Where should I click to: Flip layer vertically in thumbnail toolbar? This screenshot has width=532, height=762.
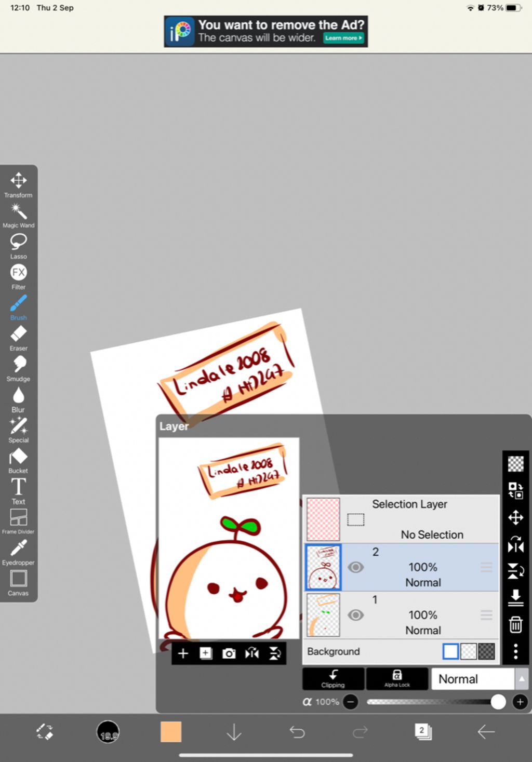tap(275, 653)
